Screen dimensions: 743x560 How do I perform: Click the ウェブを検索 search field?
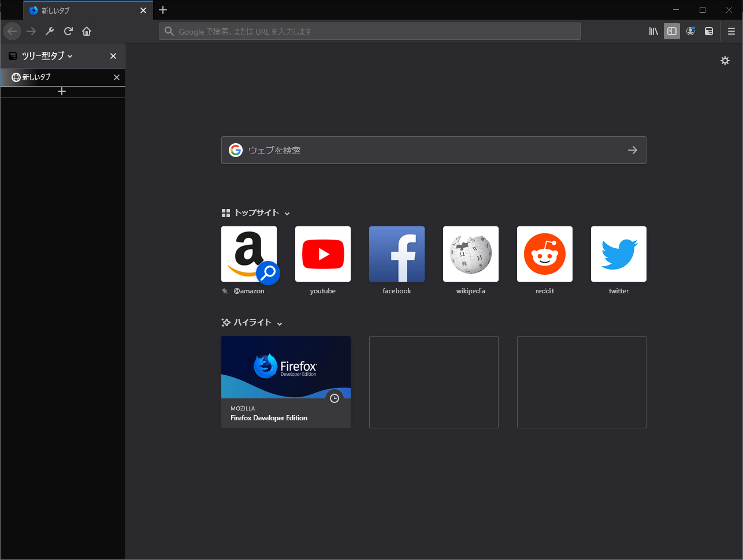pyautogui.click(x=433, y=150)
